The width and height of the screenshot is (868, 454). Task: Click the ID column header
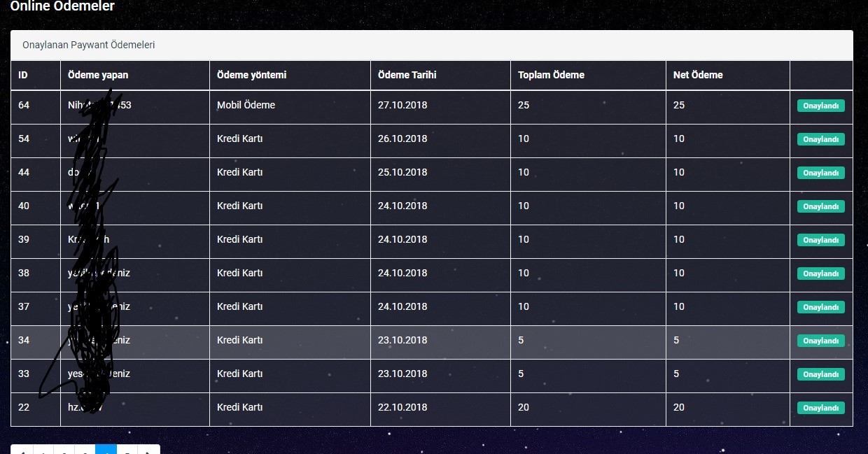[23, 75]
